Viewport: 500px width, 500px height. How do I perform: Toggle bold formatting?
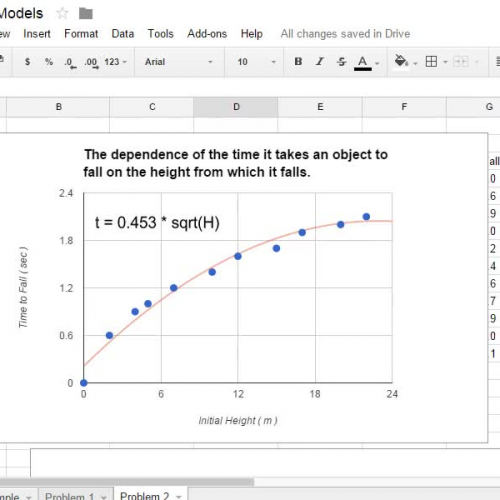(298, 61)
